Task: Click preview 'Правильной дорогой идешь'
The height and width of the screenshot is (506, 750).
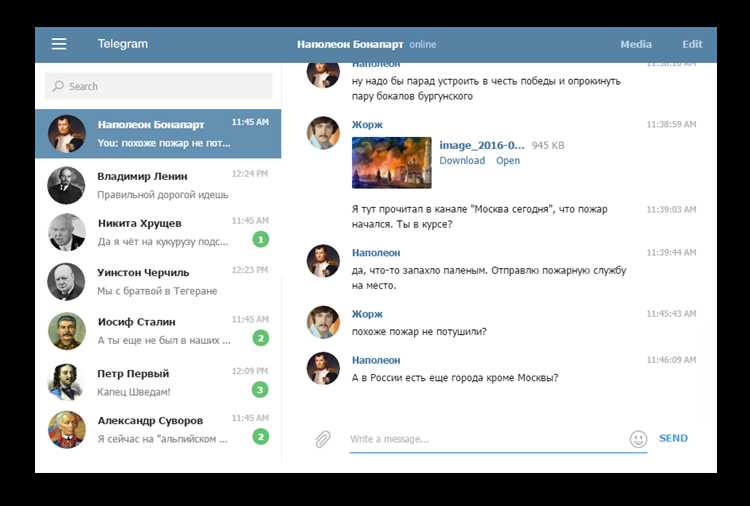Action: click(163, 195)
